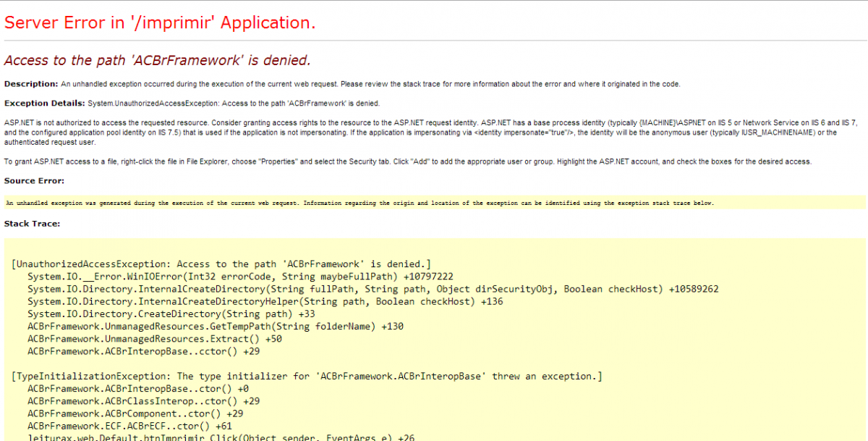Click the Directory.CreateDirectory(String path) +33 line
Image resolution: width=868 pixels, height=441 pixels.
tap(171, 314)
